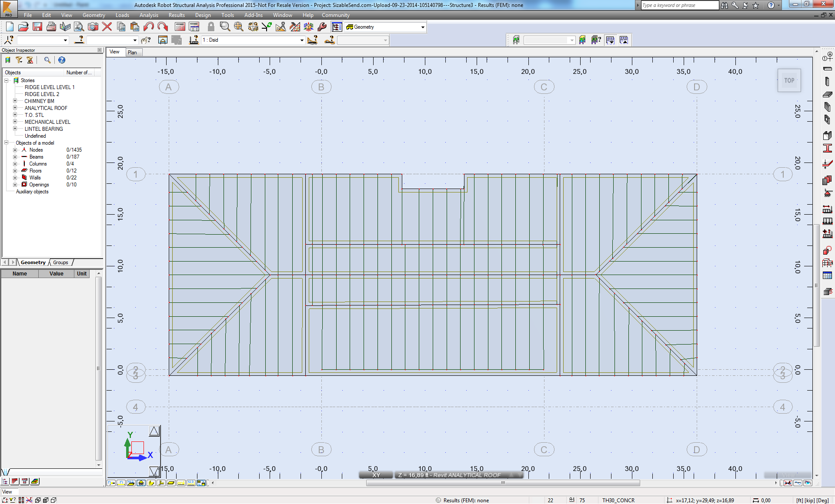835x504 pixels.
Task: Click the TOP view cube button
Action: (789, 80)
